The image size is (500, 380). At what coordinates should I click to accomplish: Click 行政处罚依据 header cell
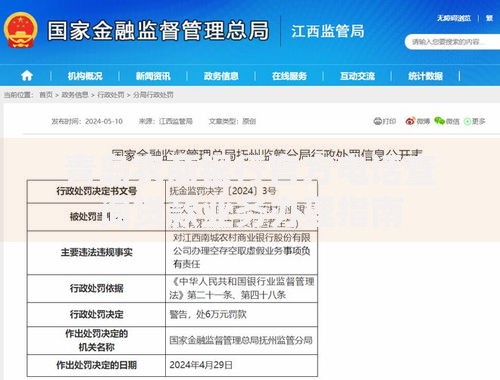[96, 288]
